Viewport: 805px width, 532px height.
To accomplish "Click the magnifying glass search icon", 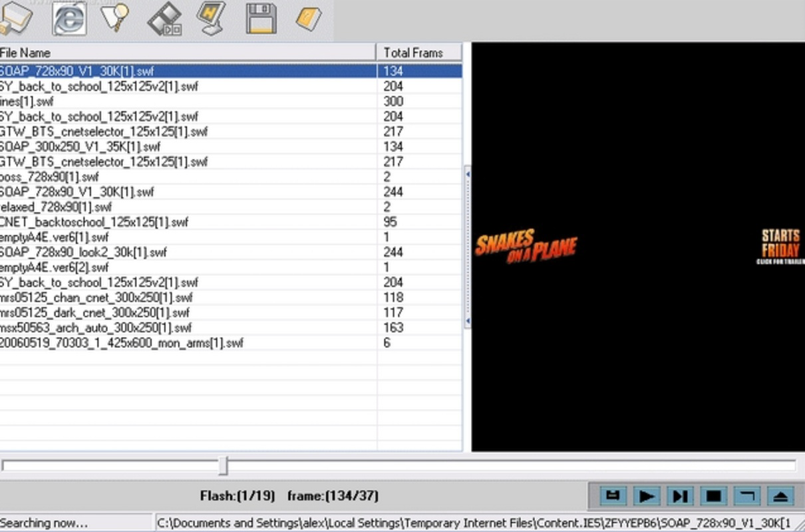I will [x=115, y=17].
